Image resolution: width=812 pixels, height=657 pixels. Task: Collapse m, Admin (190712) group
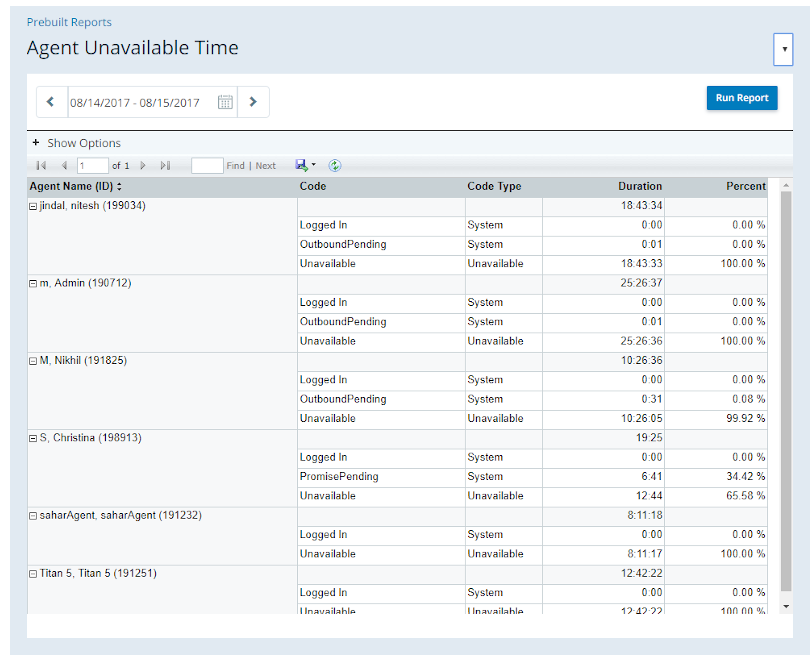click(x=33, y=284)
